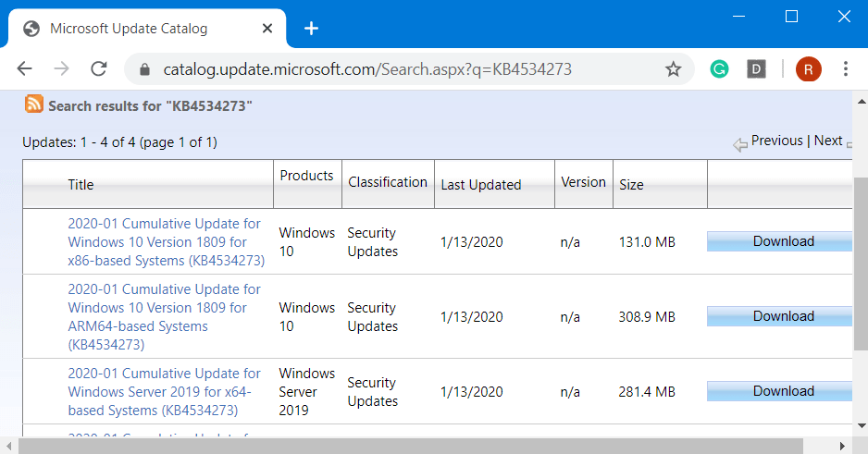Download the 131.0 MB update
This screenshot has width=868, height=454.
pyautogui.click(x=779, y=241)
